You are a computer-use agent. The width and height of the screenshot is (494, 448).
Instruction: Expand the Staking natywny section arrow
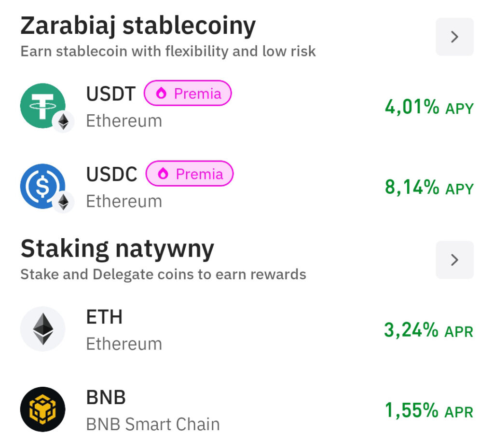point(454,260)
